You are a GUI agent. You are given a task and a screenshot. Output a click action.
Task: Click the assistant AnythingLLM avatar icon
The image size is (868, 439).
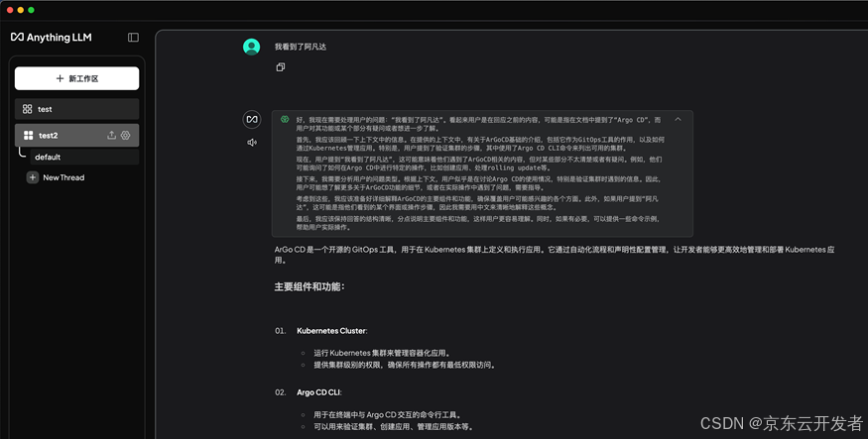click(252, 120)
